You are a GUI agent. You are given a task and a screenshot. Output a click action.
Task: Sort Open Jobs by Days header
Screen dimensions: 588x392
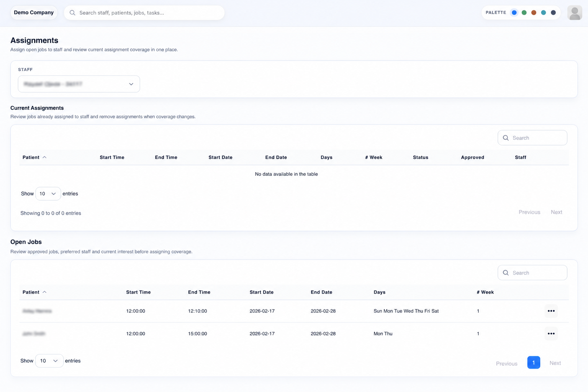pos(380,292)
